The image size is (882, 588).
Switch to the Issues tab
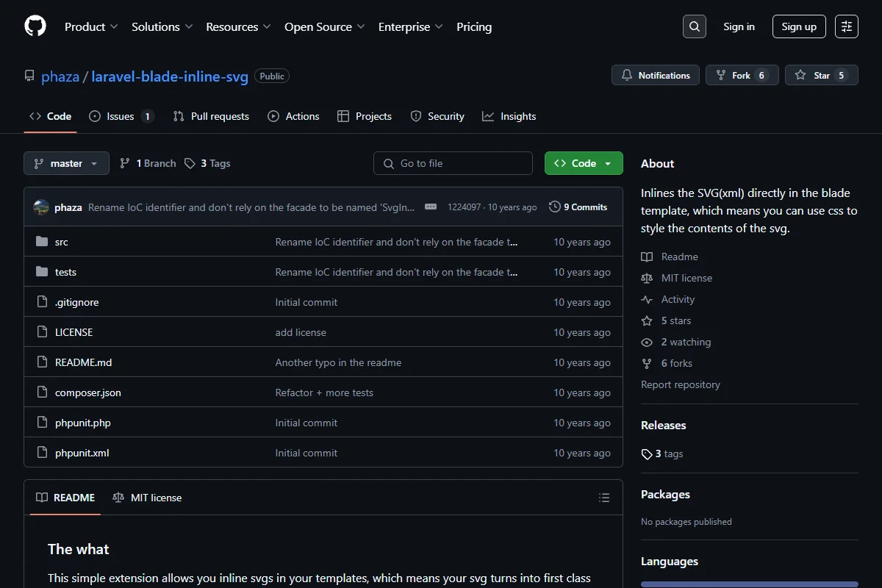point(121,116)
